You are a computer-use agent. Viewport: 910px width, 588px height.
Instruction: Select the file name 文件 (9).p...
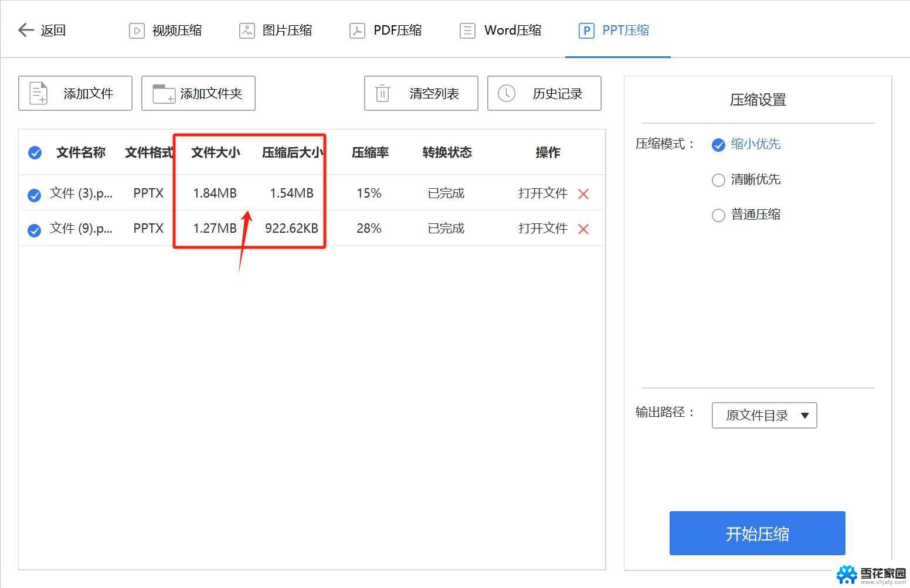[82, 228]
